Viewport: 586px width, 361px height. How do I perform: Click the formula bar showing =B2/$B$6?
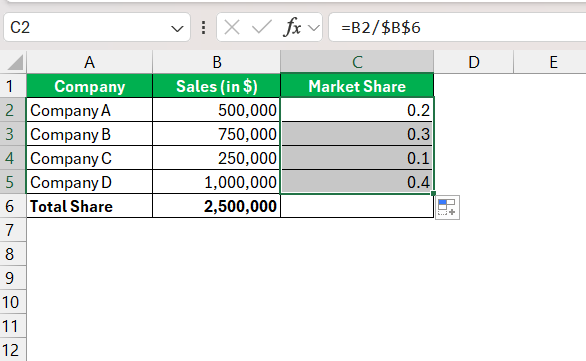[x=457, y=27]
